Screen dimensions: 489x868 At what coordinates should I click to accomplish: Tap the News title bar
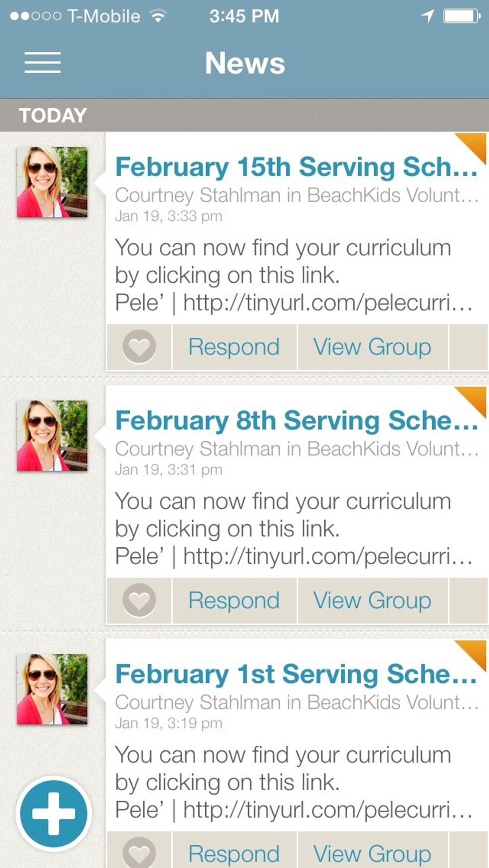point(244,62)
